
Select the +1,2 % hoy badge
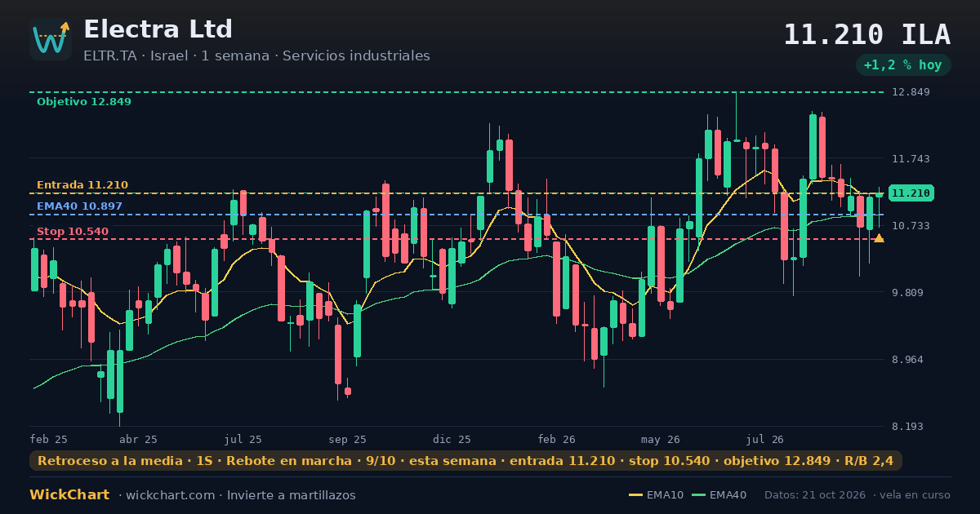pos(903,65)
